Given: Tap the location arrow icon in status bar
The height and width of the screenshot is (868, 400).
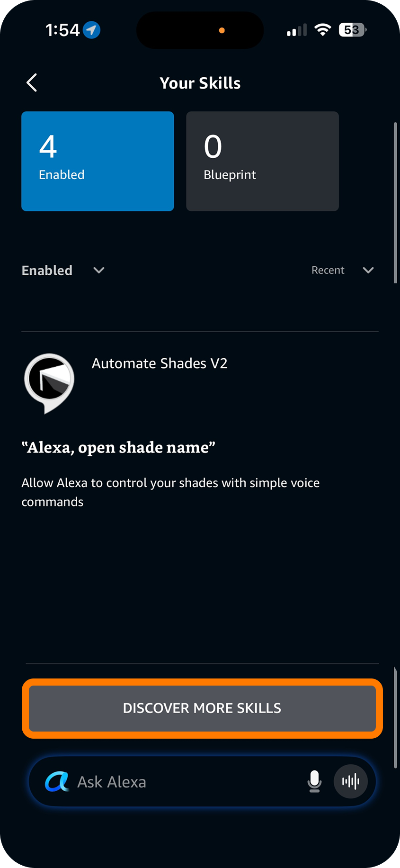Looking at the screenshot, I should pos(91,30).
